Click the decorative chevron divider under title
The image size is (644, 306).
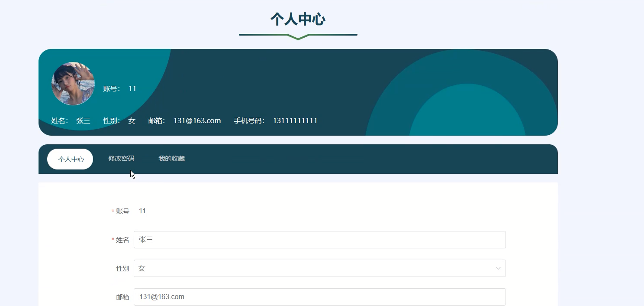click(298, 36)
